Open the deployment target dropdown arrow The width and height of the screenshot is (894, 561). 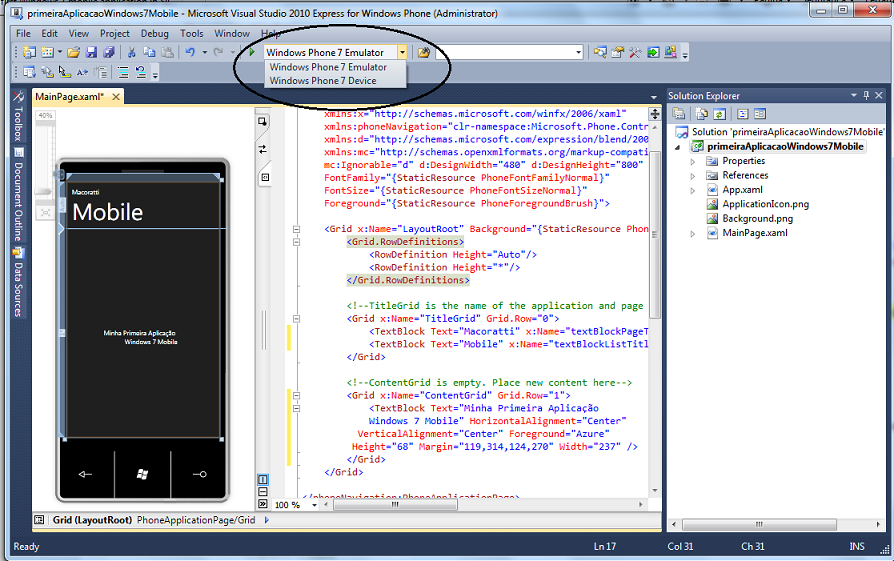[x=403, y=52]
